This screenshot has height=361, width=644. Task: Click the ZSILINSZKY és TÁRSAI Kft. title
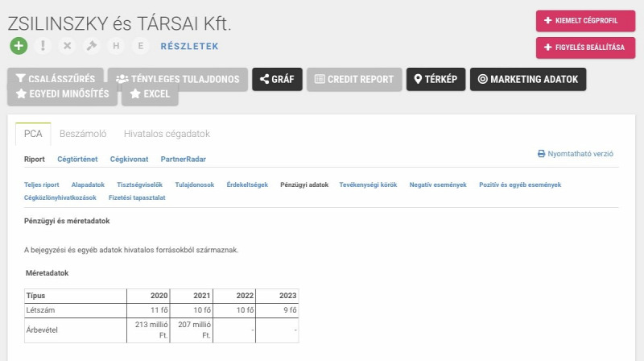pyautogui.click(x=119, y=23)
